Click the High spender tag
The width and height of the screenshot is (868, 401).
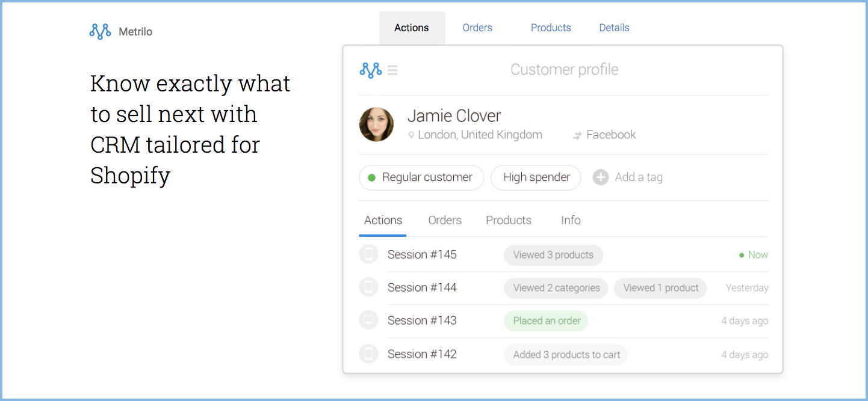coord(536,177)
